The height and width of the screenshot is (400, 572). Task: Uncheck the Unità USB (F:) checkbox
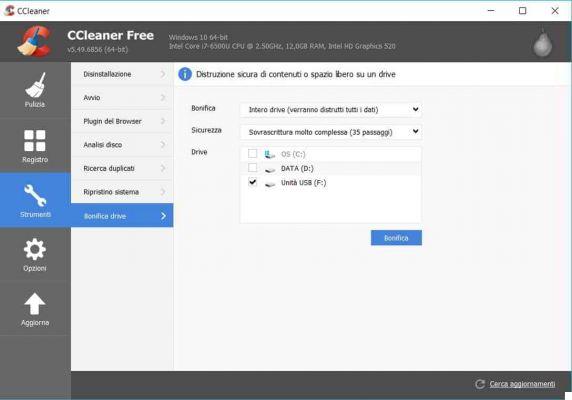click(x=252, y=182)
